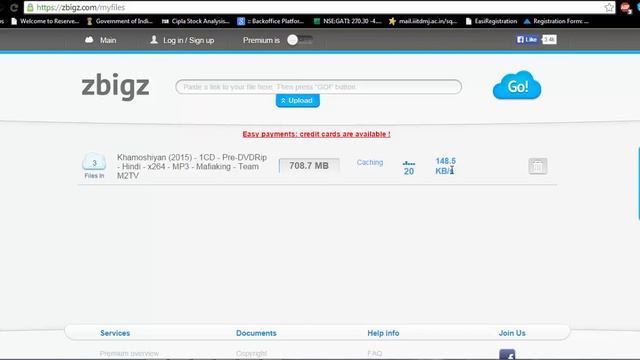The width and height of the screenshot is (640, 360).
Task: Click the peers count 20 indicator
Action: coord(409,168)
